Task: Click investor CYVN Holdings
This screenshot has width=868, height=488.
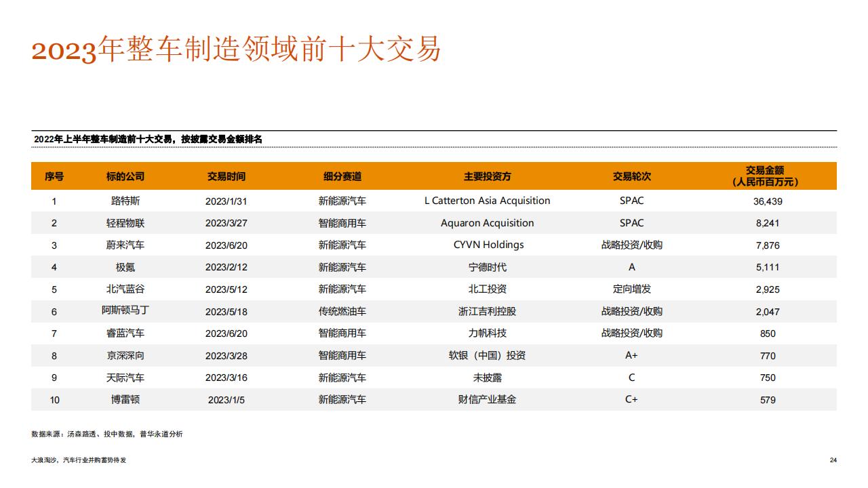Action: point(488,245)
